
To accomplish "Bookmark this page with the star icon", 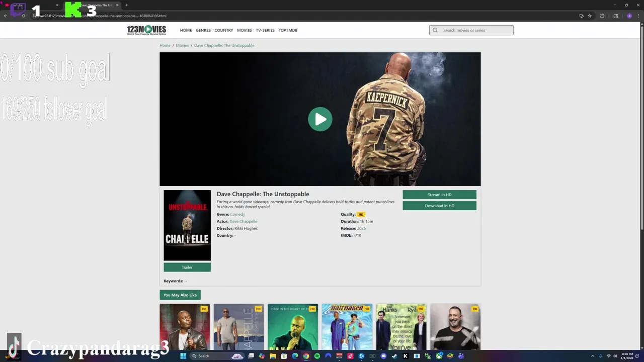I will pyautogui.click(x=590, y=16).
